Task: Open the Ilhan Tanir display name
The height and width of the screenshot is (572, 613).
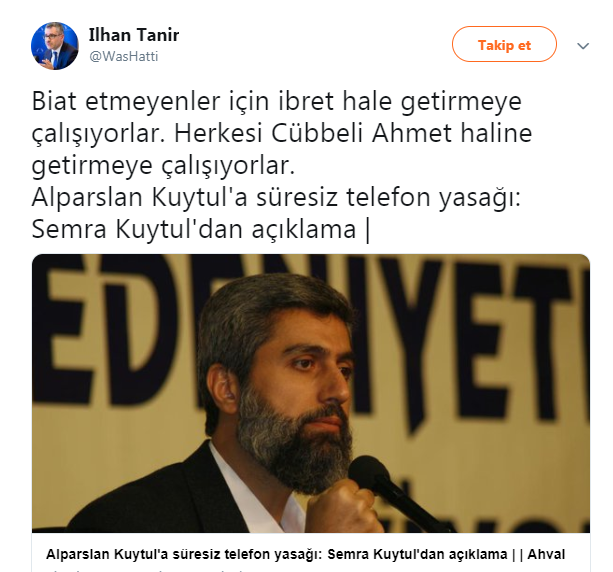Action: pos(134,35)
